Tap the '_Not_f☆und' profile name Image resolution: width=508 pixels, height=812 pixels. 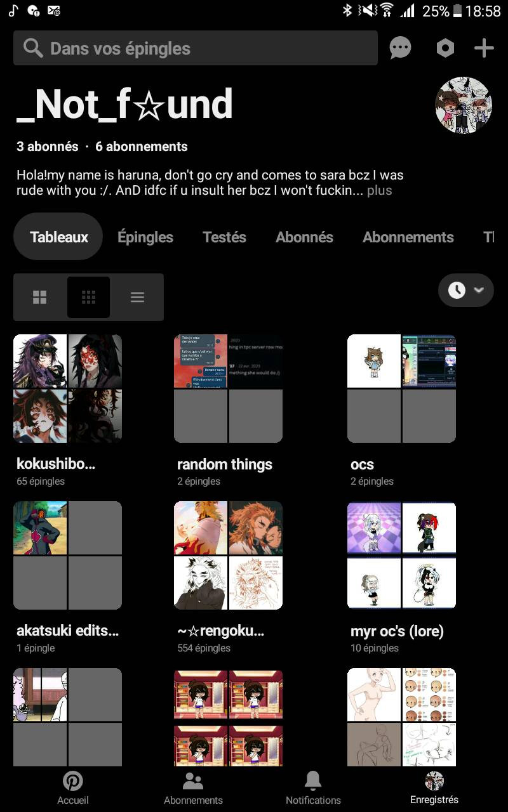coord(124,105)
